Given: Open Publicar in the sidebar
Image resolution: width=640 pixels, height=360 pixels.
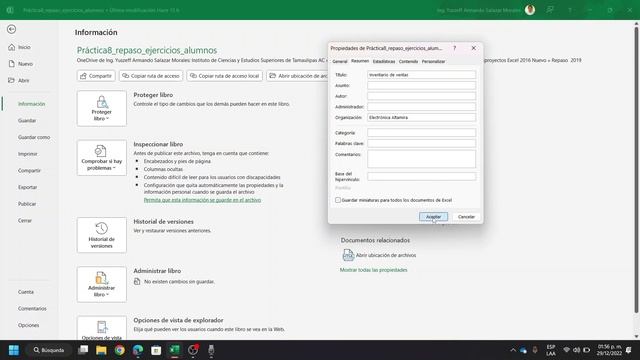Looking at the screenshot, I should tap(27, 204).
